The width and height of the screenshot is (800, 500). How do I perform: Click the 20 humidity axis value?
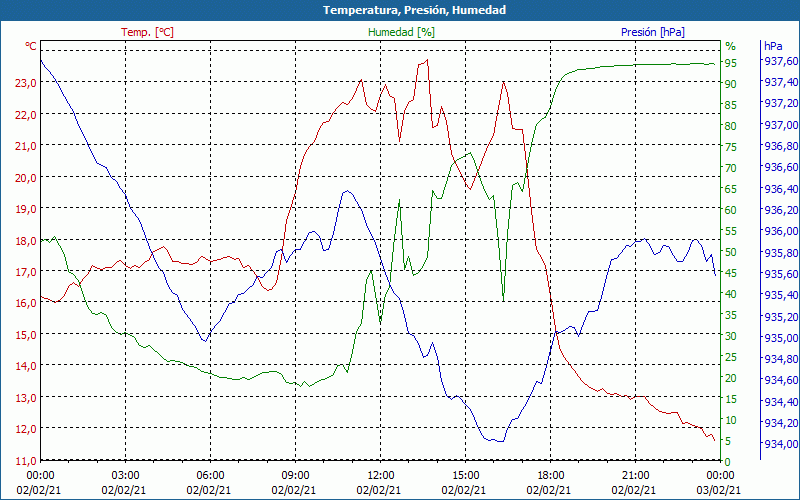pos(731,378)
